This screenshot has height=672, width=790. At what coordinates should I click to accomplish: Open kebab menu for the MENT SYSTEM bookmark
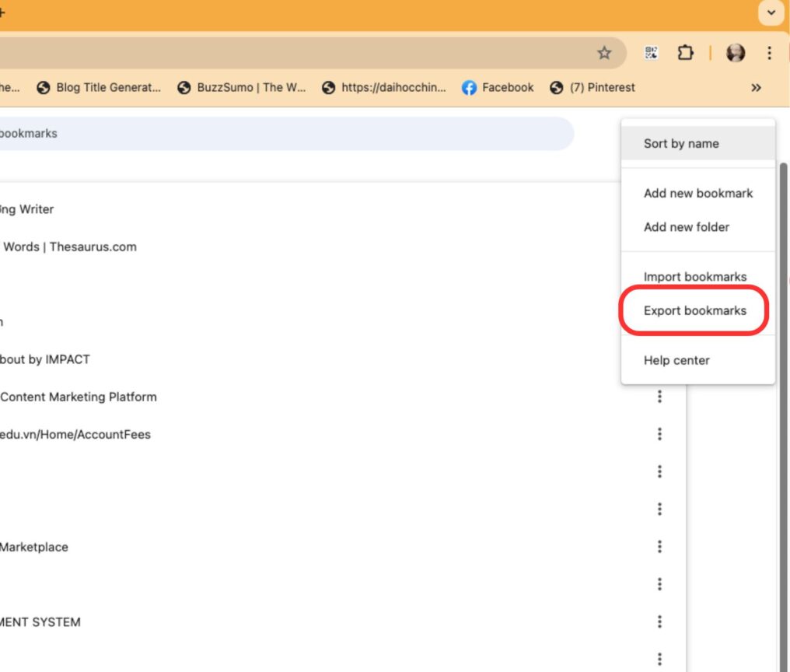[x=659, y=621]
